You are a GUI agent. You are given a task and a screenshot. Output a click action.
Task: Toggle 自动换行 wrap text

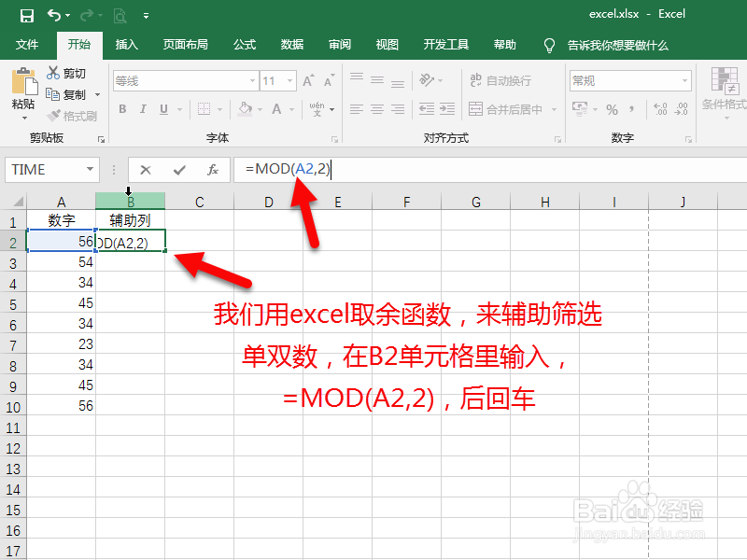pos(502,80)
